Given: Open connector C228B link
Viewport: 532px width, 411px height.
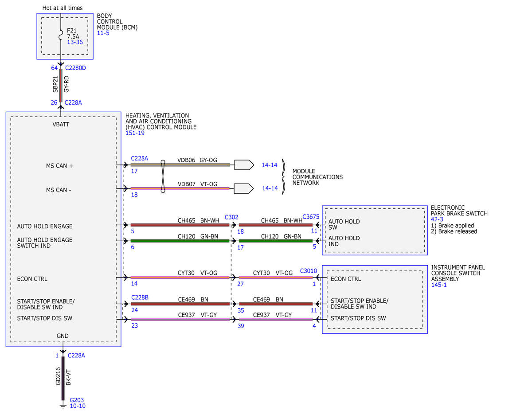Looking at the screenshot, I should [140, 297].
